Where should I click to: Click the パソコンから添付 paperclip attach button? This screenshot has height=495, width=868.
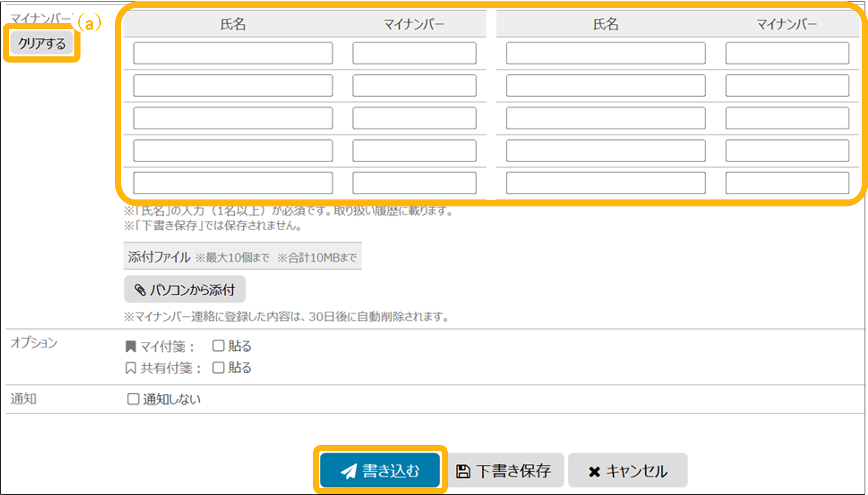[x=184, y=290]
